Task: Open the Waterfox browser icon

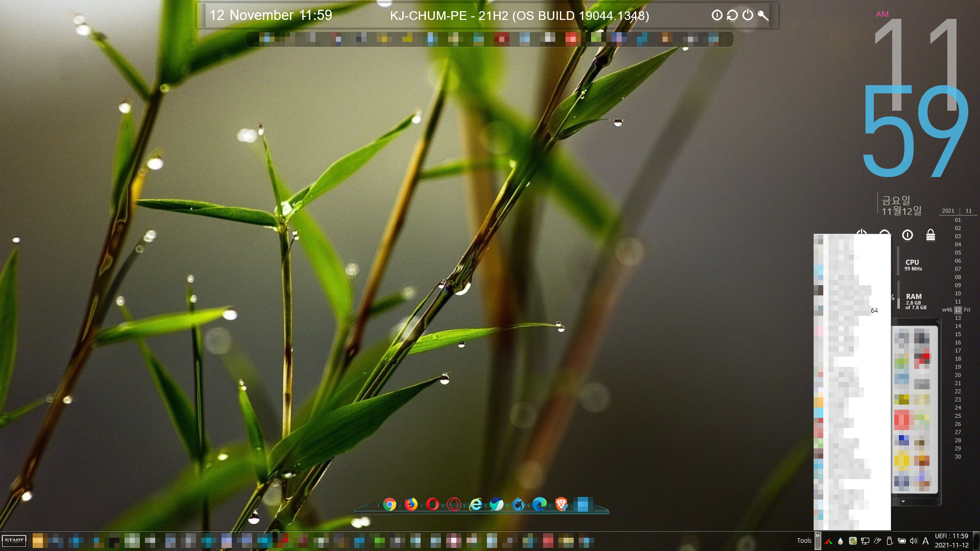Action: (x=518, y=505)
